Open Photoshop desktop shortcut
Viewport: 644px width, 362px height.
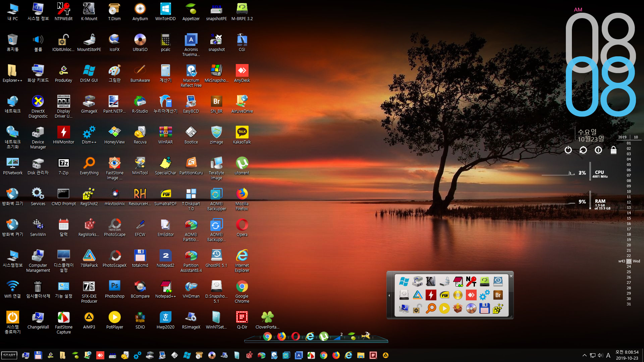114,289
